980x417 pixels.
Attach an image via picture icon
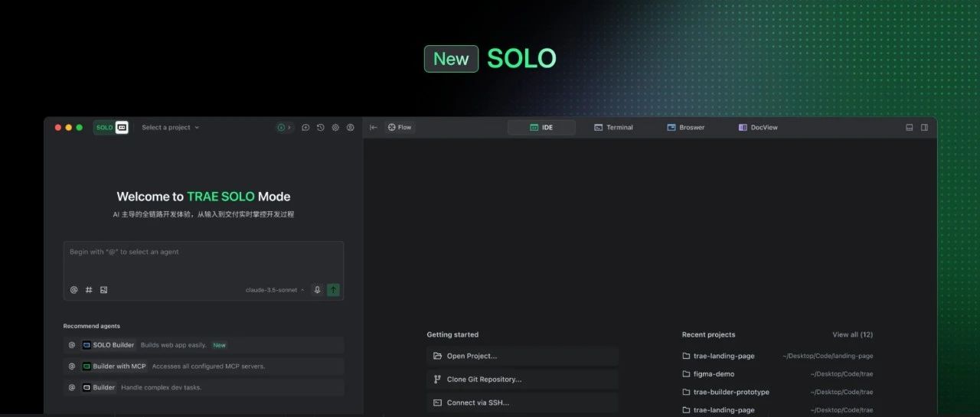[104, 290]
